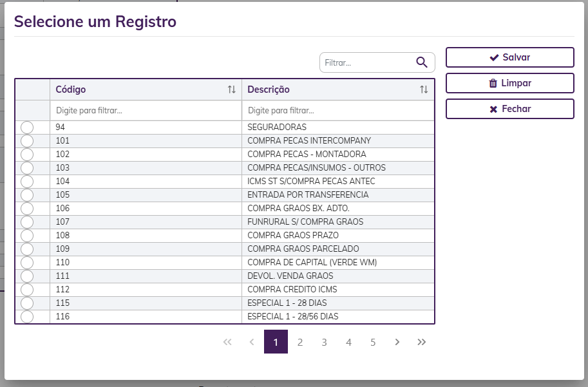Switch to page 5 of results

[373, 342]
